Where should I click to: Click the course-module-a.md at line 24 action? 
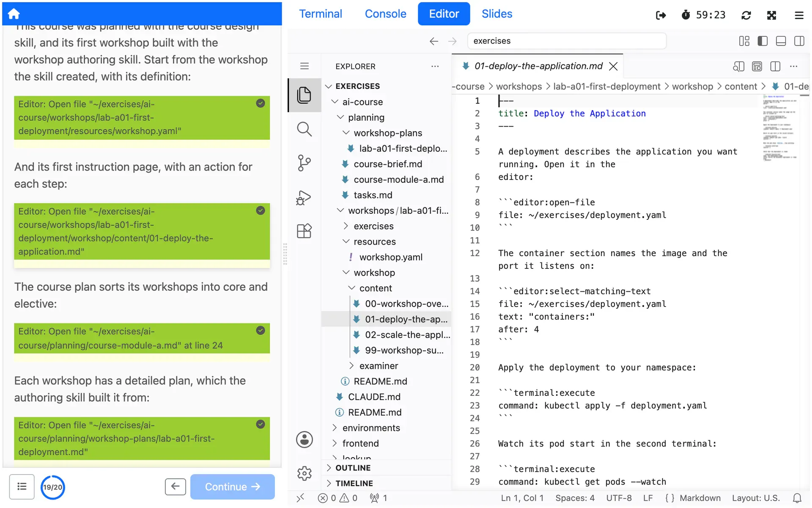point(142,338)
